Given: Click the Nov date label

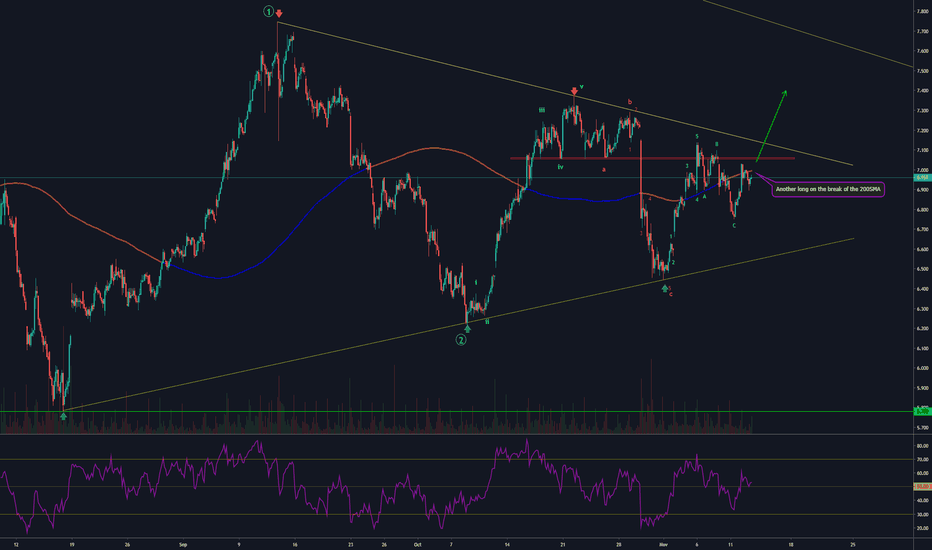Looking at the screenshot, I should point(663,544).
